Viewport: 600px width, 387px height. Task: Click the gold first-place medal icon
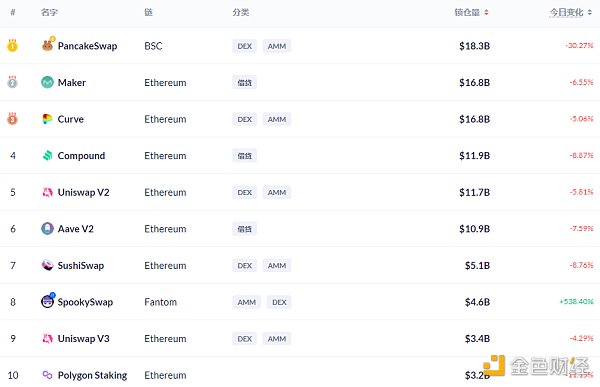(12, 46)
